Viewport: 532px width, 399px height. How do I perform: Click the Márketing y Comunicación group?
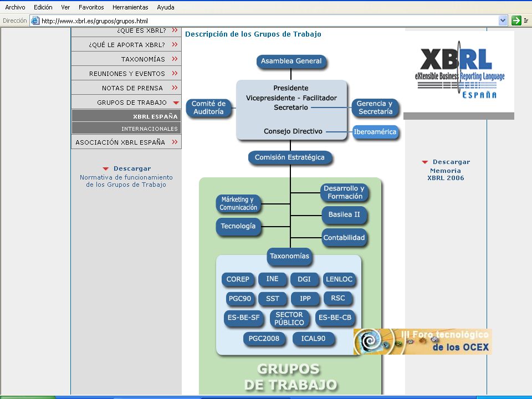pos(238,203)
